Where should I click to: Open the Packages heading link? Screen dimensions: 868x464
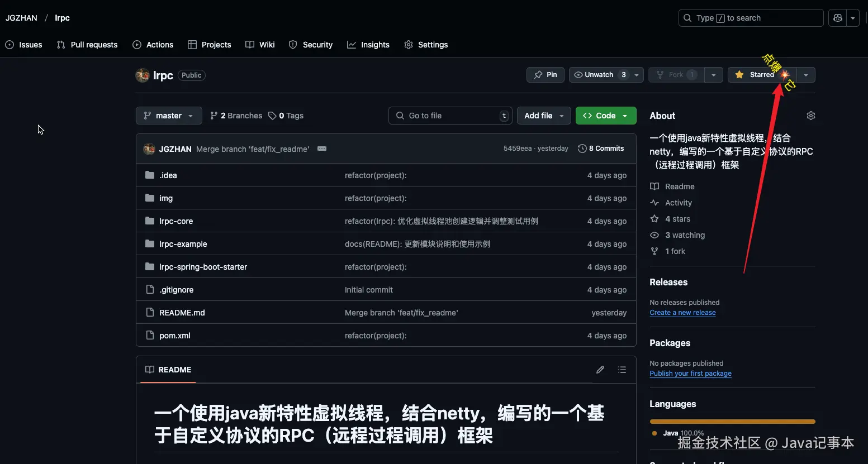670,343
